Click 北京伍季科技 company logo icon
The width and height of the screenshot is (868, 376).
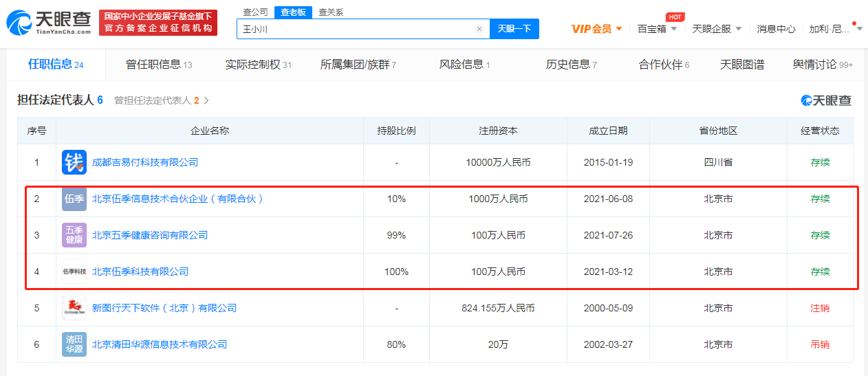pos(74,272)
